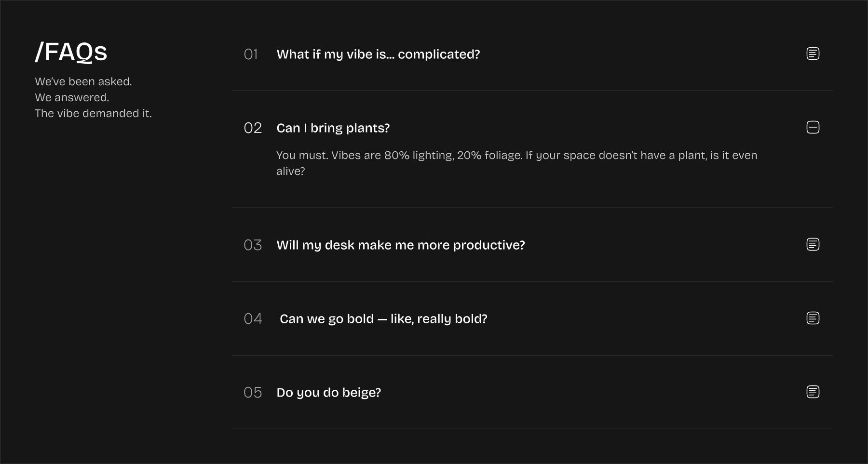Expand the first FAQ using its lines icon

point(813,53)
